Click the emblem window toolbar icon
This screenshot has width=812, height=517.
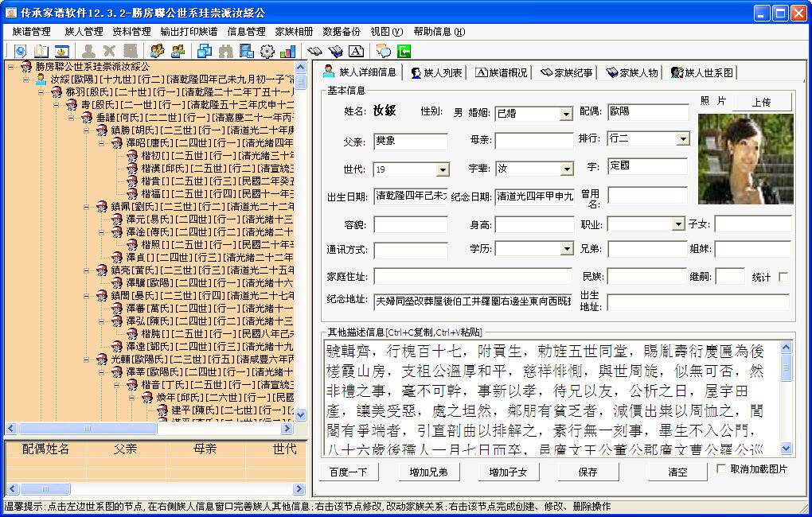61,51
